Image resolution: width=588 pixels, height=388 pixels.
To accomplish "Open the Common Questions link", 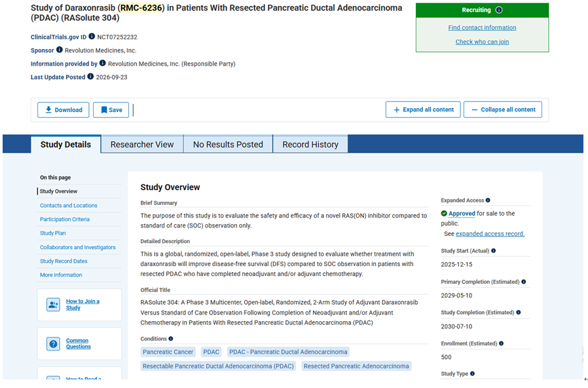I will pos(79,343).
